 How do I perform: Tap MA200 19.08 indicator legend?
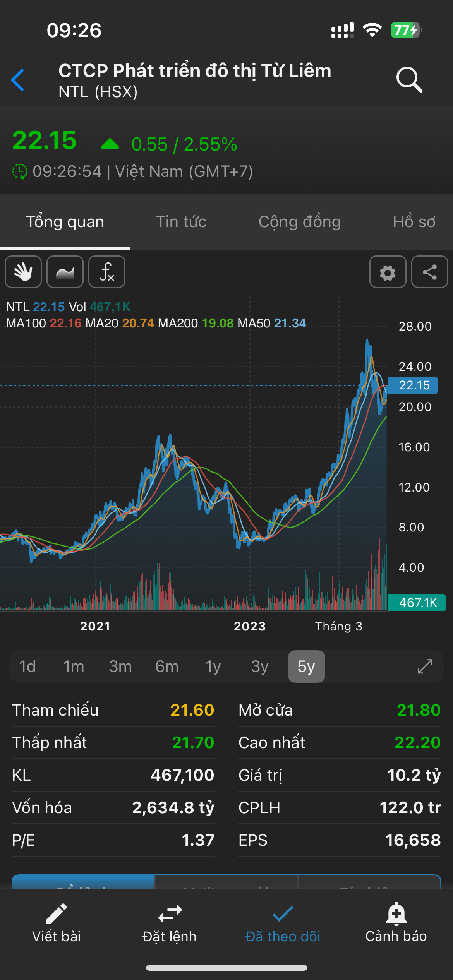(196, 323)
